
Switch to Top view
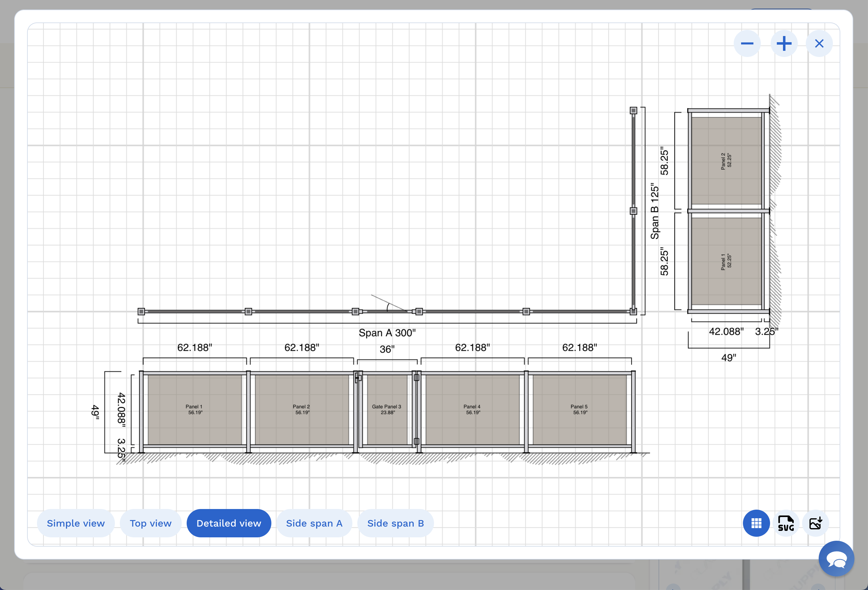(151, 523)
